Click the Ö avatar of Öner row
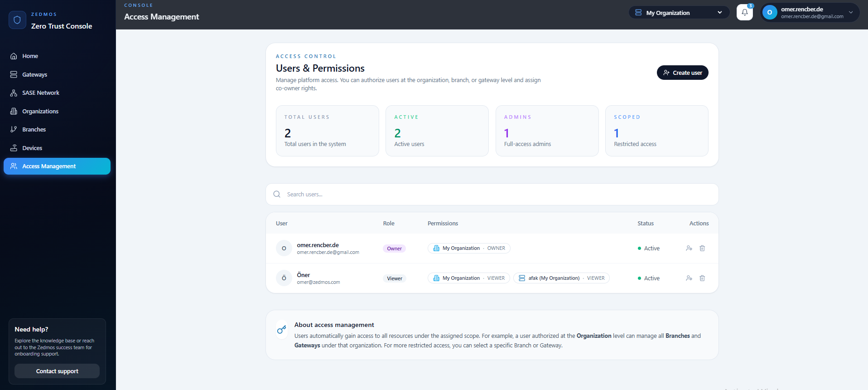 point(284,278)
